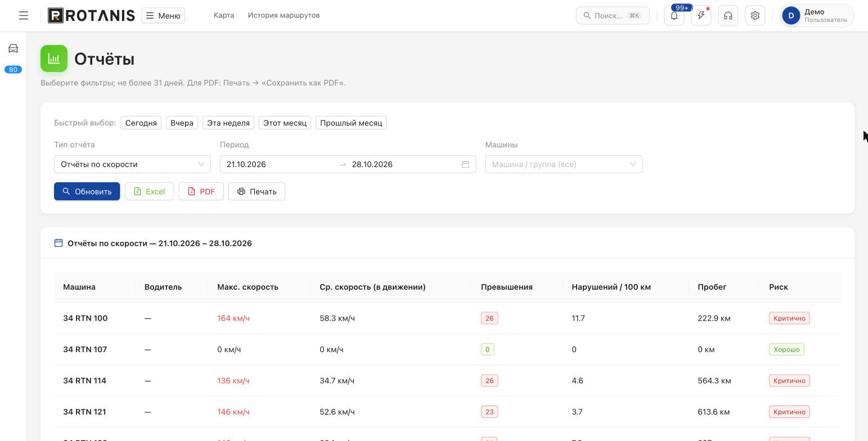Open the settings gear icon
The image size is (868, 441).
click(755, 16)
